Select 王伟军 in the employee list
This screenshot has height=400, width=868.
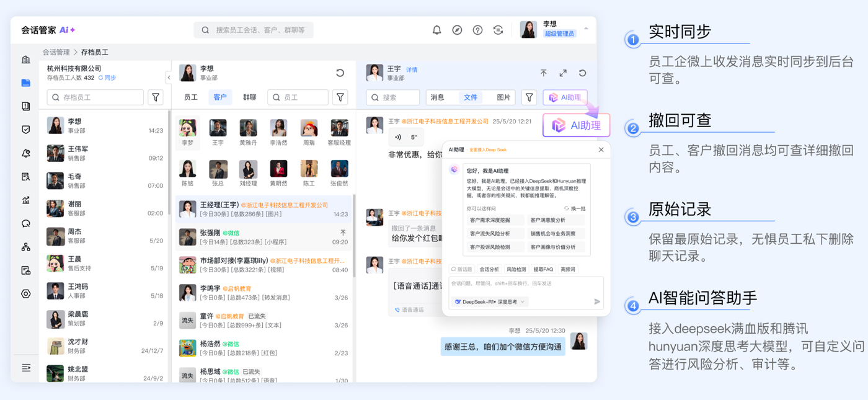pyautogui.click(x=104, y=153)
